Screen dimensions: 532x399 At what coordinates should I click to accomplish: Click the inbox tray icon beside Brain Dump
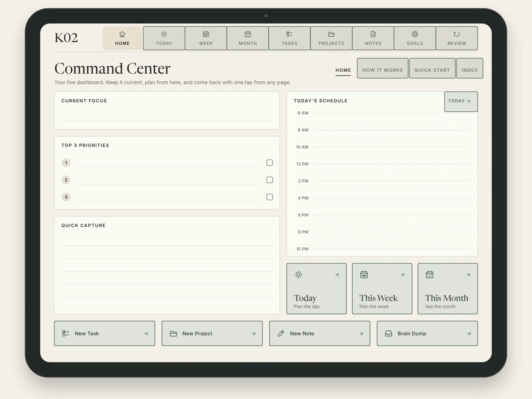click(x=388, y=333)
